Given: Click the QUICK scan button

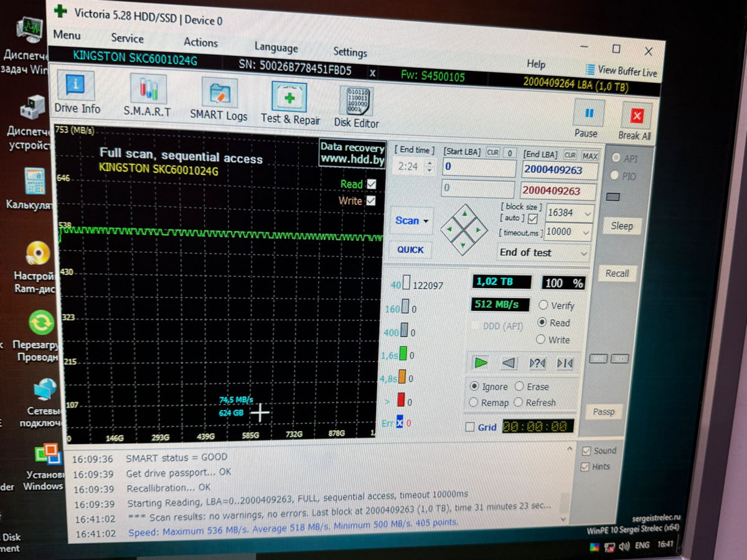Looking at the screenshot, I should point(411,250).
